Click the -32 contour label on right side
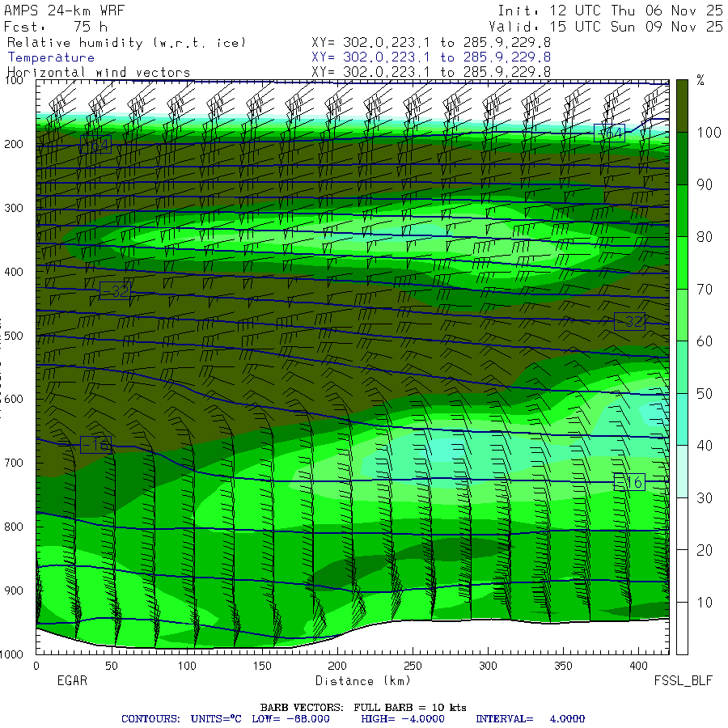Screen dimensions: 728x728 629,321
